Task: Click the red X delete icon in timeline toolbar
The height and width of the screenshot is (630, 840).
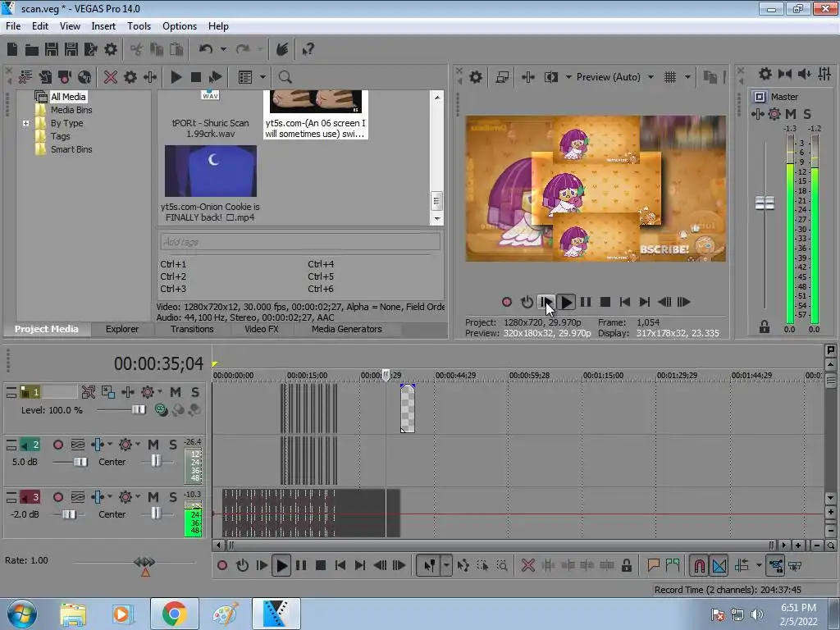Action: click(x=527, y=565)
